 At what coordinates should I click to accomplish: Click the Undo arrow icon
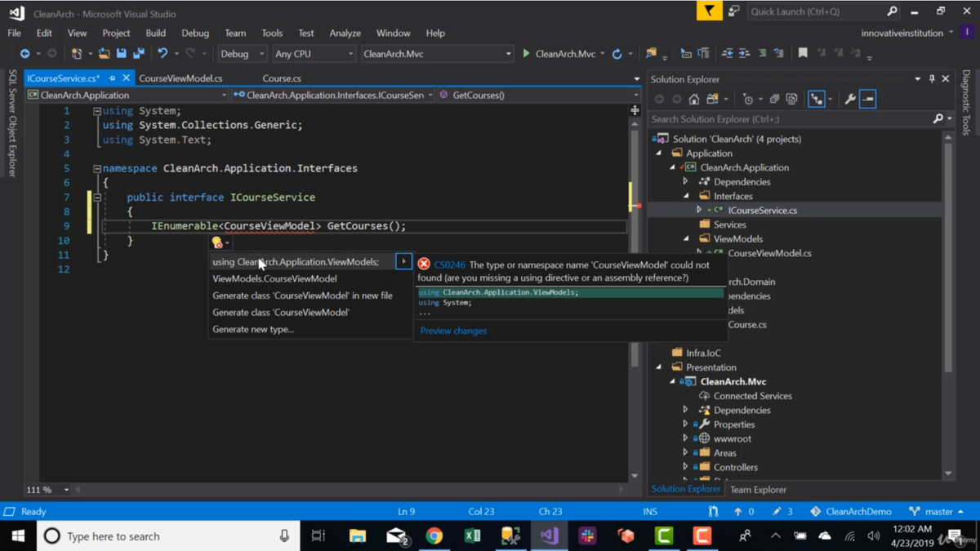click(x=163, y=54)
